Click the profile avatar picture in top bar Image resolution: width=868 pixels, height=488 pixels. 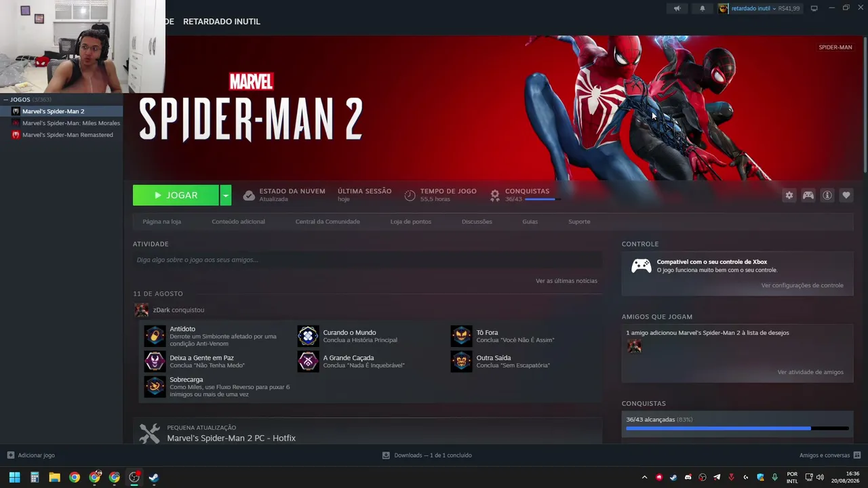click(724, 8)
